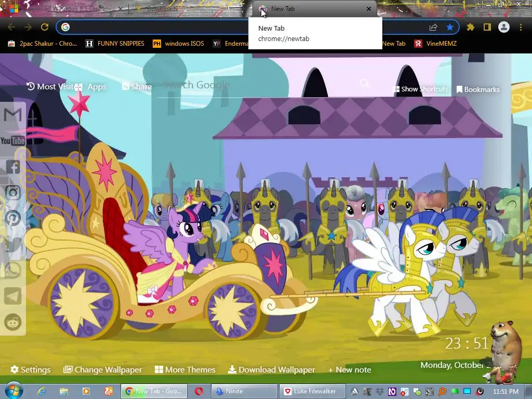The image size is (532, 399).
Task: Switch to the Ninite taskbar window
Action: pos(244,391)
